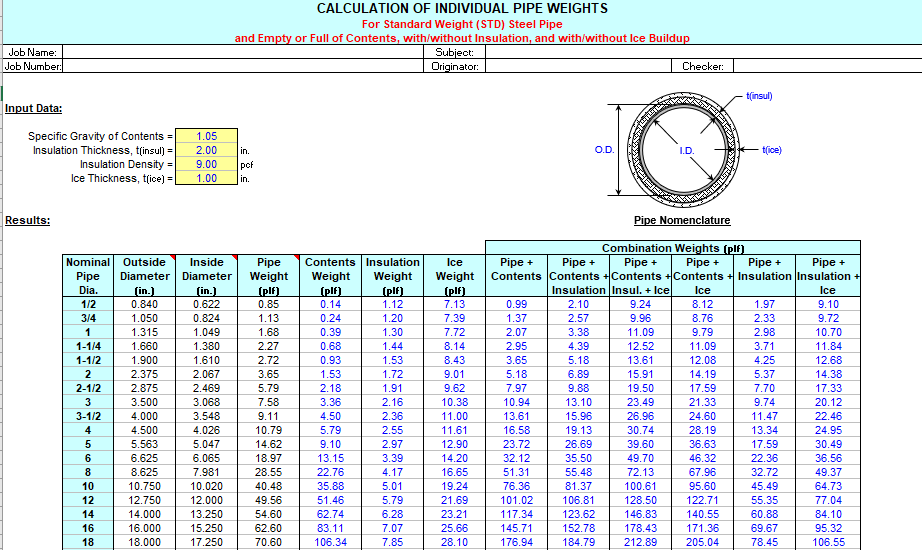922x550 pixels.
Task: Select the 't(ice)' diagram label
Action: tap(772, 150)
